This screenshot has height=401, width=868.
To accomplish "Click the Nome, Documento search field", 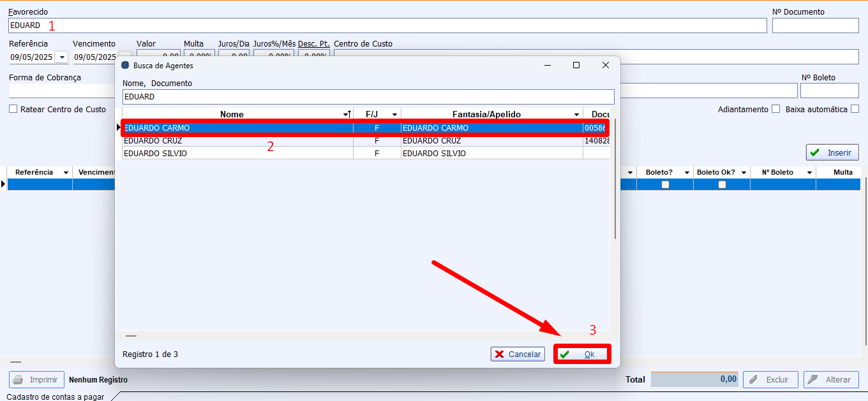I will (368, 97).
